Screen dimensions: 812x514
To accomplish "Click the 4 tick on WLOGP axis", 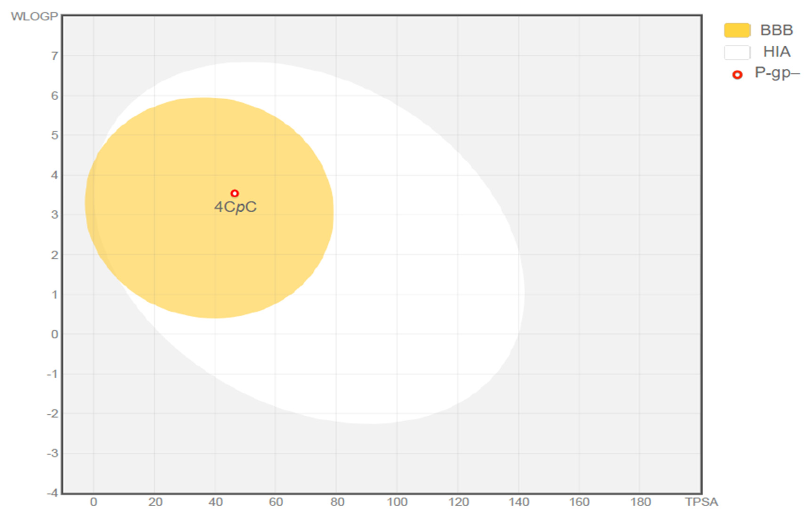I will pos(54,175).
